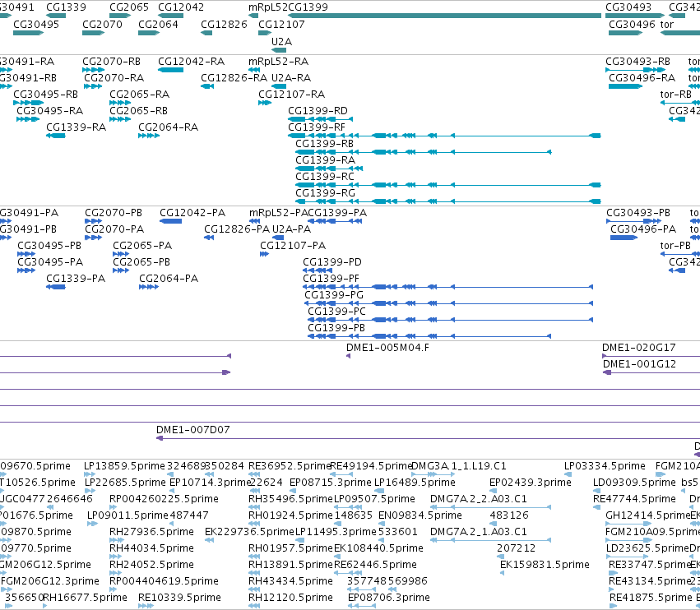Click protein U2A-PA label

(291, 229)
